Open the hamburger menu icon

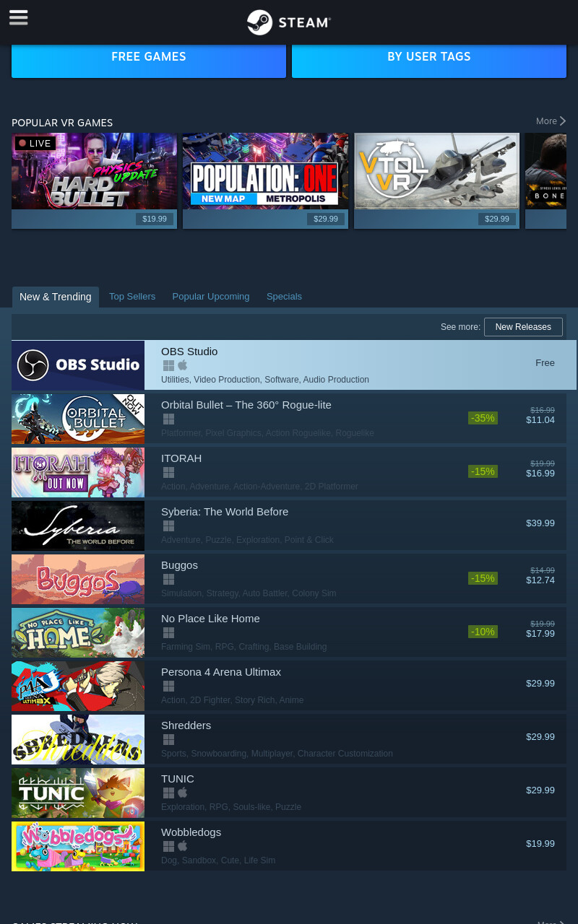[x=19, y=17]
